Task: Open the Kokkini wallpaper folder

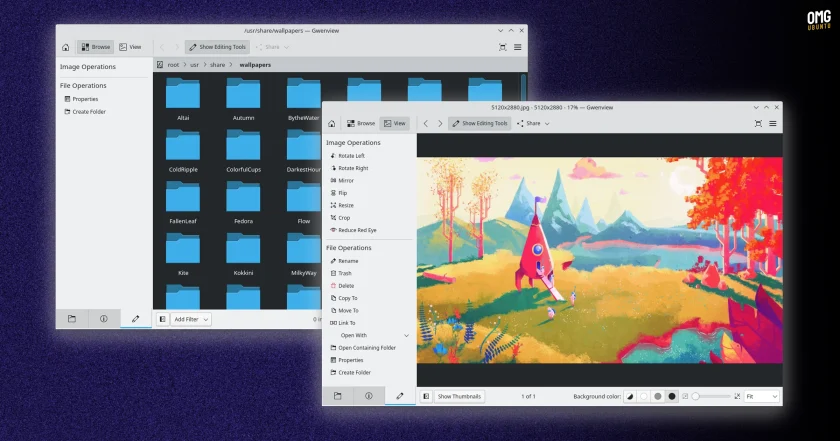Action: [243, 255]
